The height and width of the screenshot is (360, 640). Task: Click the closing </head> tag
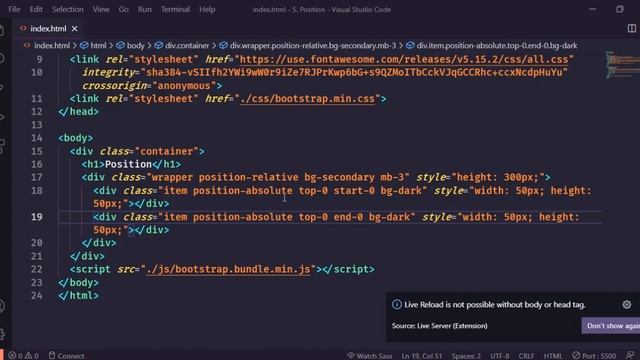pos(78,111)
